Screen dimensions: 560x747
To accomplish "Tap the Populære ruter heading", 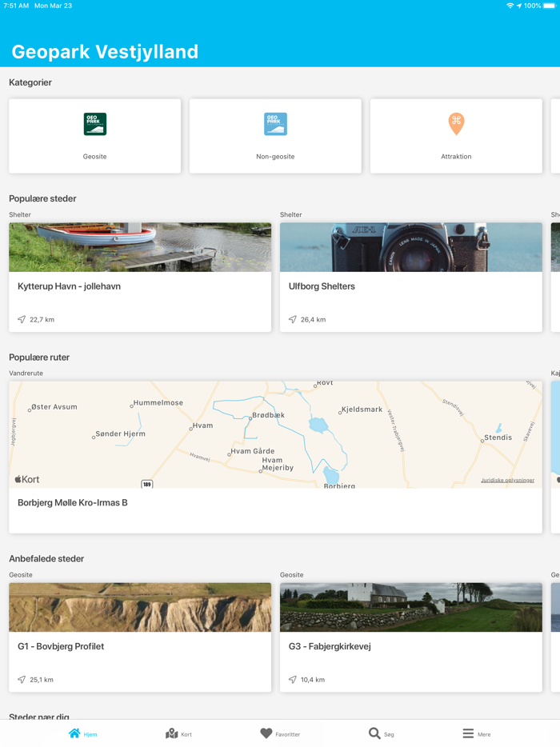I will tap(39, 358).
